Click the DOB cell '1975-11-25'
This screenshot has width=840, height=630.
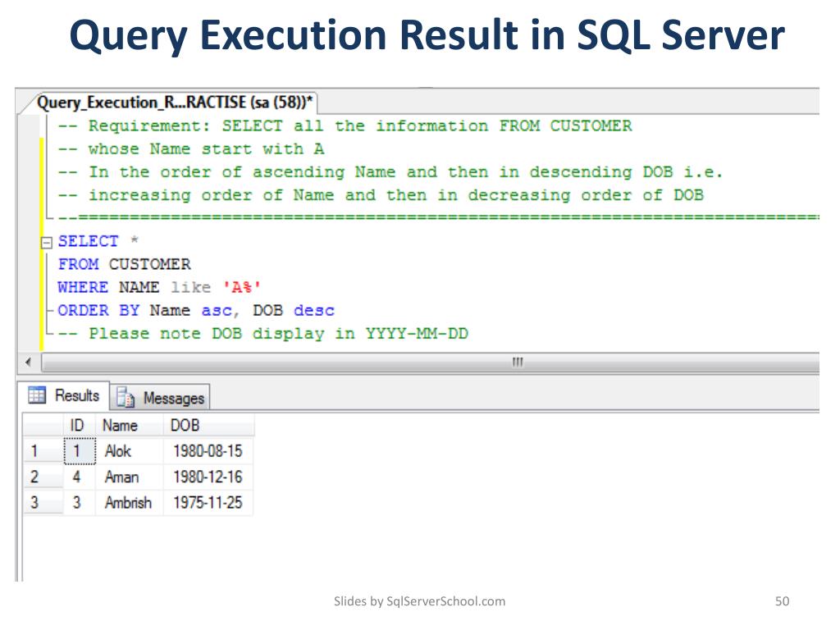pos(208,503)
